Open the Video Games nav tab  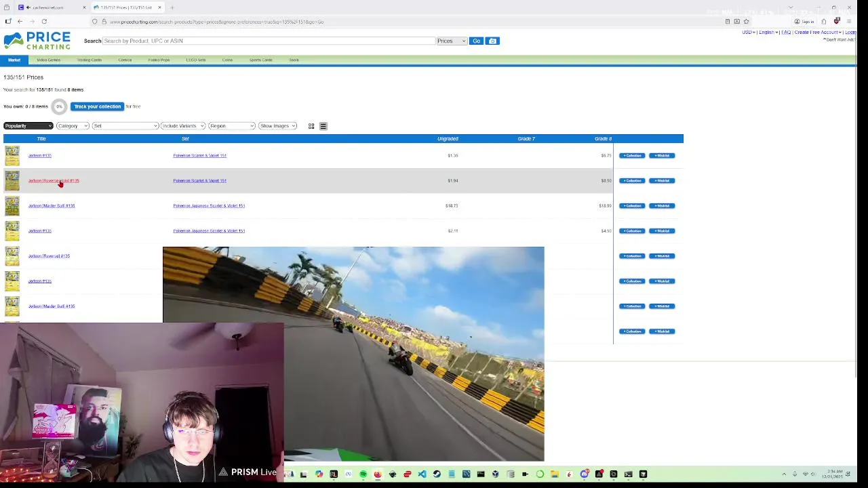(x=48, y=60)
